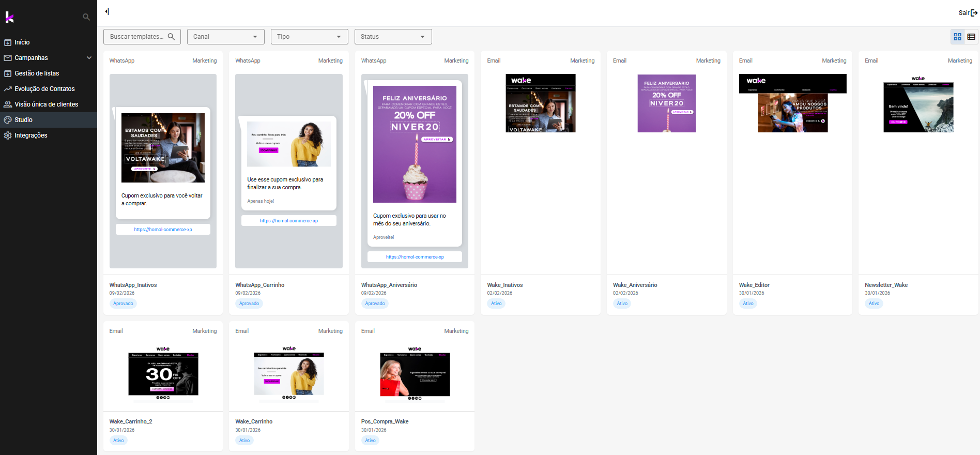Collapse the sidebar with the arrow icon
This screenshot has width=980, height=455.
point(107,11)
